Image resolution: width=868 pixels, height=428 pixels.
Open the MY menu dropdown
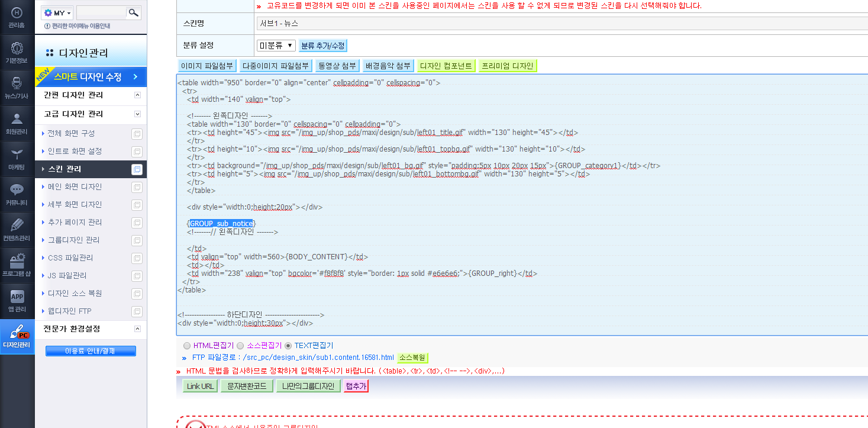tap(58, 12)
